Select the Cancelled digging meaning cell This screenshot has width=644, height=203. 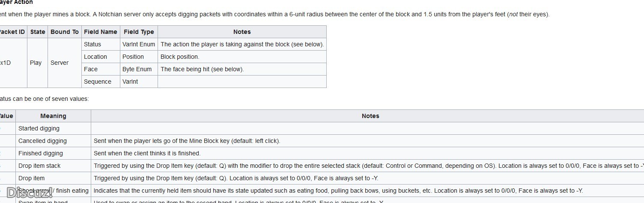coord(53,141)
